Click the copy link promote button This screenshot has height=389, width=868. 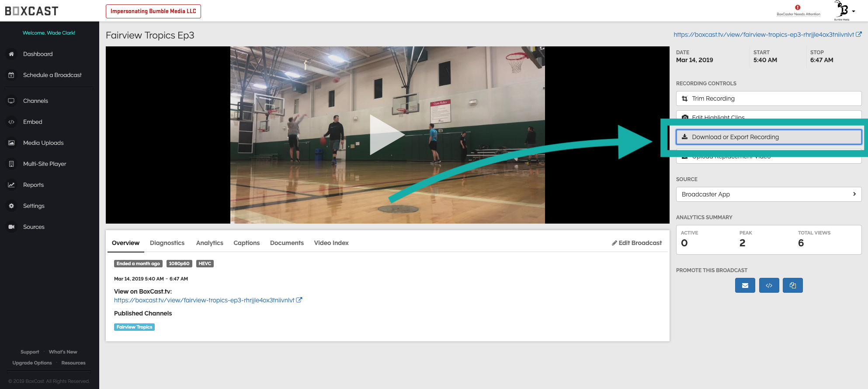pyautogui.click(x=792, y=285)
